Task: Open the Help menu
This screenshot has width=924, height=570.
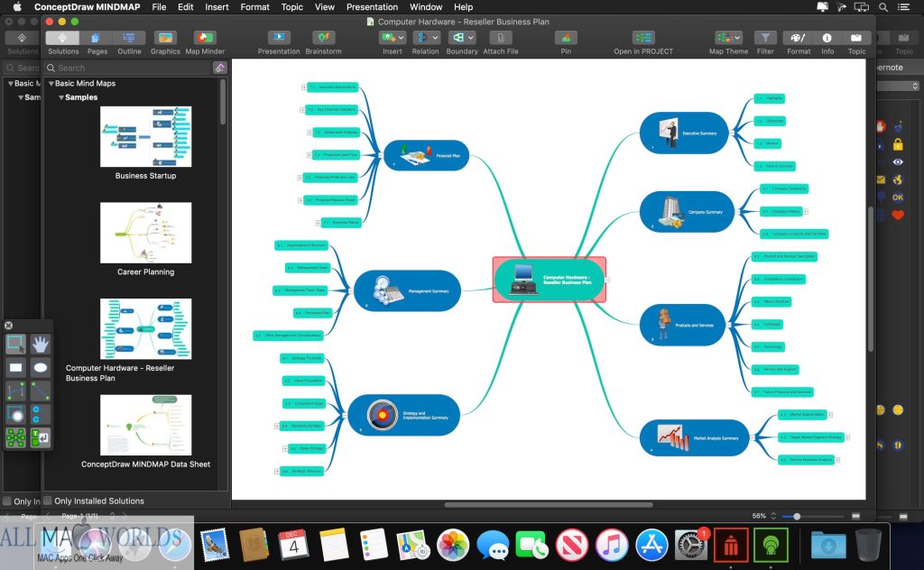Action: pos(463,7)
